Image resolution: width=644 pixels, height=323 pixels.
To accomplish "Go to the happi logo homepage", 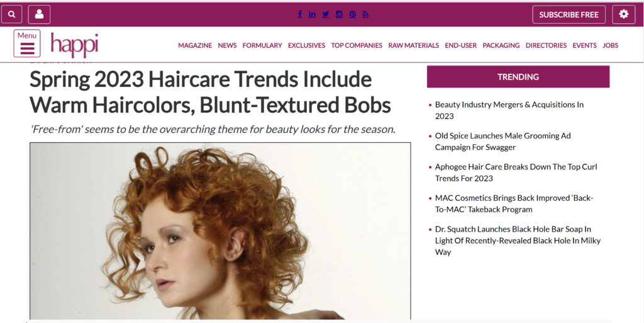I will (x=74, y=45).
